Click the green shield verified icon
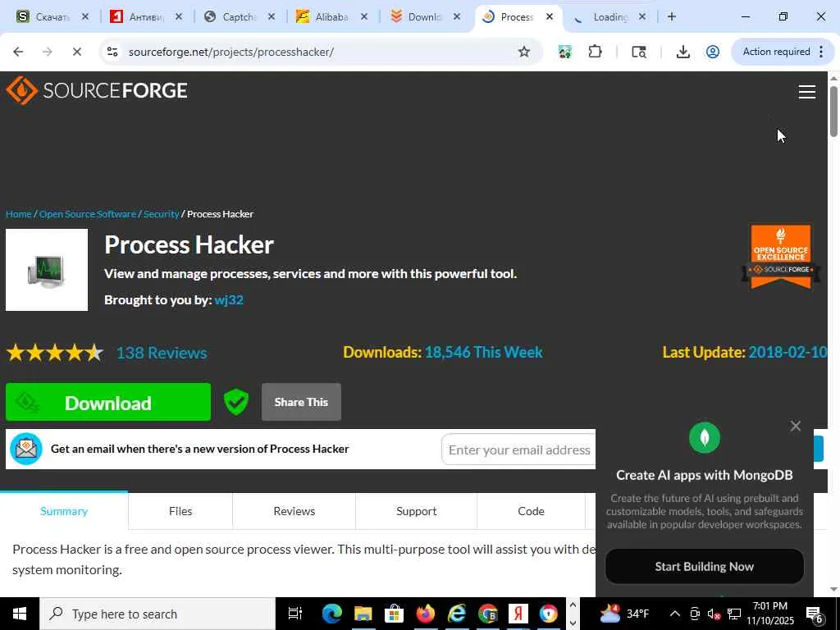Viewport: 840px width, 630px height. point(236,402)
